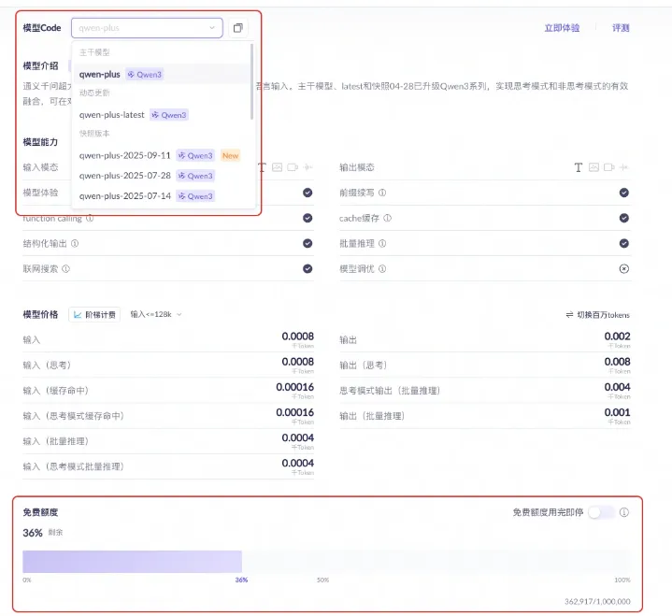Image resolution: width=672 pixels, height=616 pixels.
Task: Click the image icon in 输入模态
Action: [x=278, y=167]
